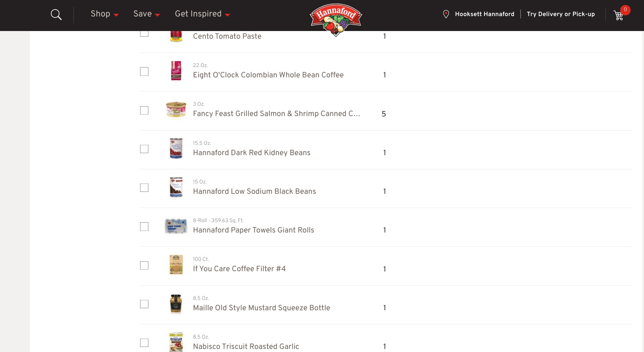Select the Hannaford Dark Red Kidney Beans checkbox

144,149
